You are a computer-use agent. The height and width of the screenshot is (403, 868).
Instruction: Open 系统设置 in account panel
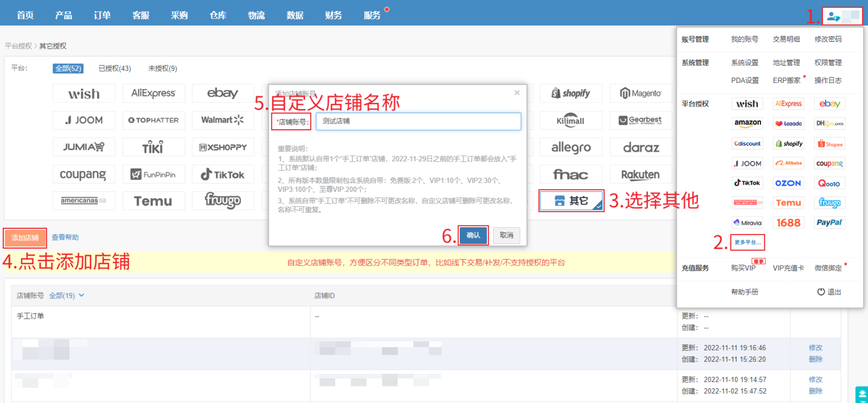coord(745,63)
